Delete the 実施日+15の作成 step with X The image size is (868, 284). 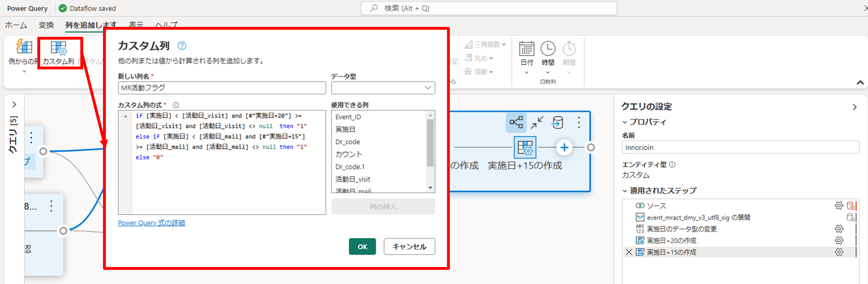(x=629, y=252)
